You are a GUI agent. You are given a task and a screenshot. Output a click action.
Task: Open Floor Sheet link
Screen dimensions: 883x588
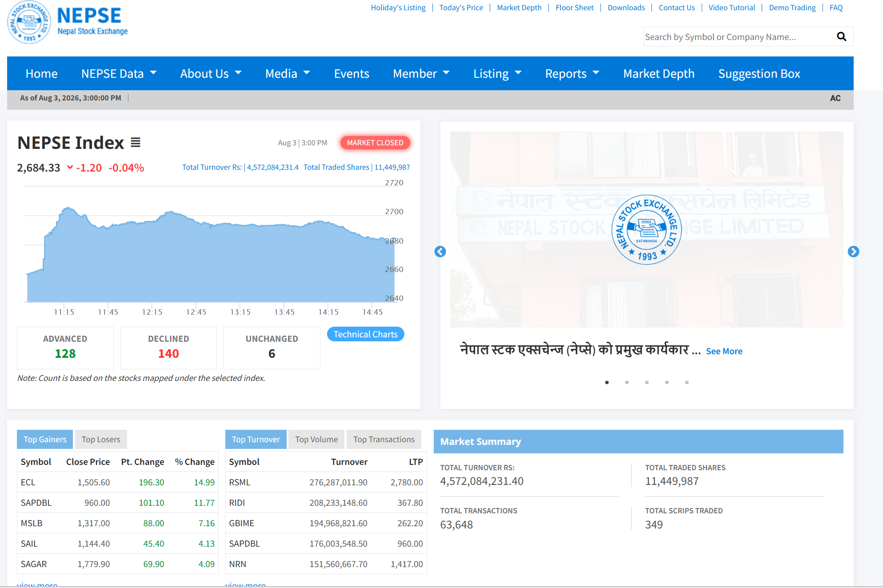click(x=574, y=8)
